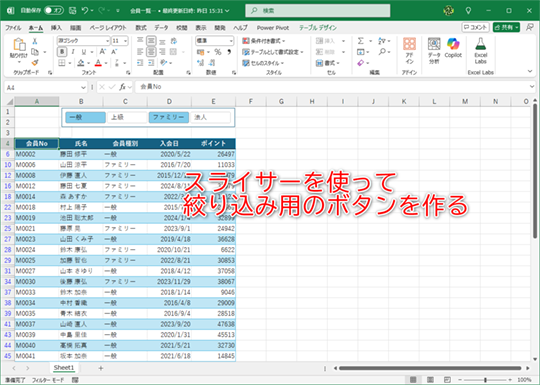Expand Cell Styles (セルのスタイル) menu
Screen dimensions: 540x385
pyautogui.click(x=263, y=63)
